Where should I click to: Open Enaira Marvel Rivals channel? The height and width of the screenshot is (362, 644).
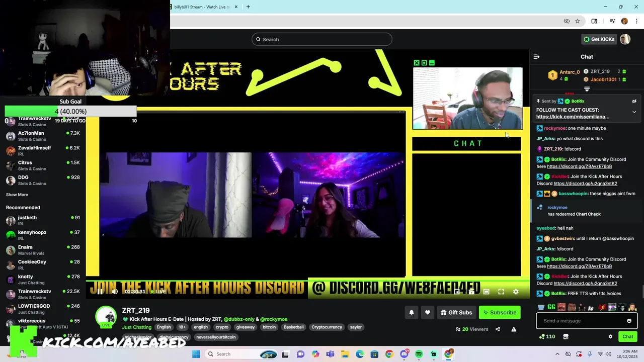(43, 250)
